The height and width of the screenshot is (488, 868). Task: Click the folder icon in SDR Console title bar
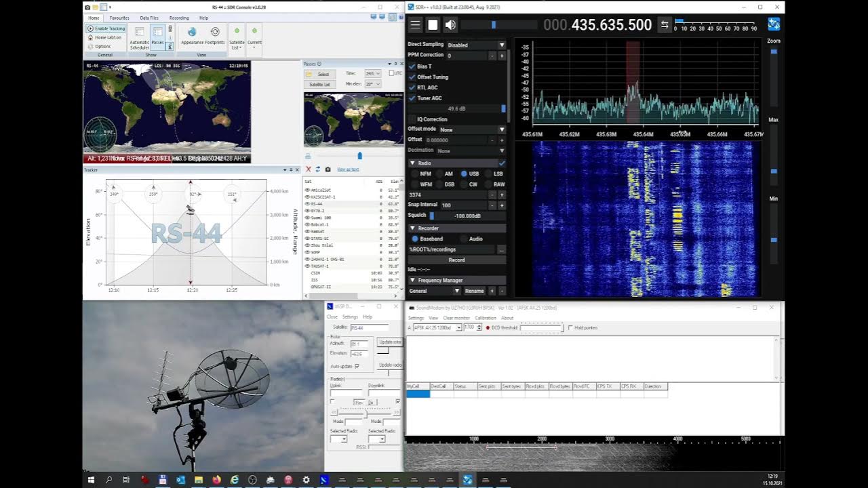pos(96,7)
